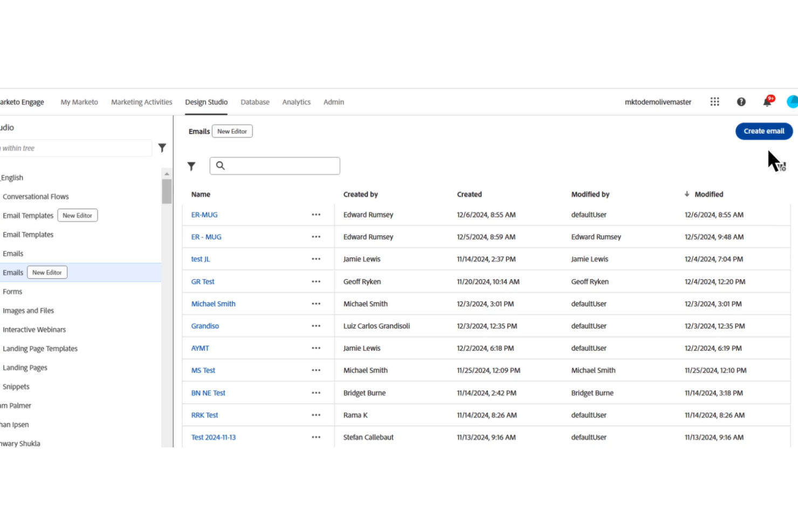Open the ellipsis menu for ER-MUG
This screenshot has height=532, width=798.
[316, 215]
